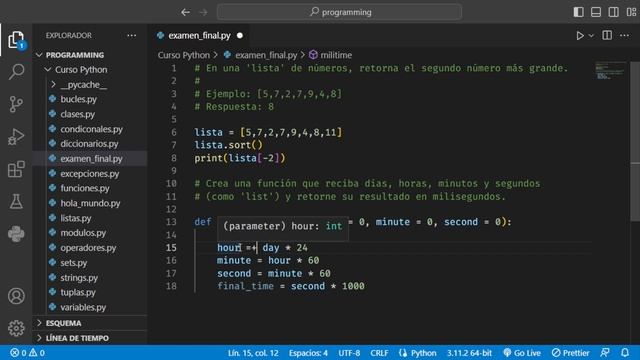Toggle primary side bar visibility
The height and width of the screenshot is (360, 640).
(x=578, y=12)
